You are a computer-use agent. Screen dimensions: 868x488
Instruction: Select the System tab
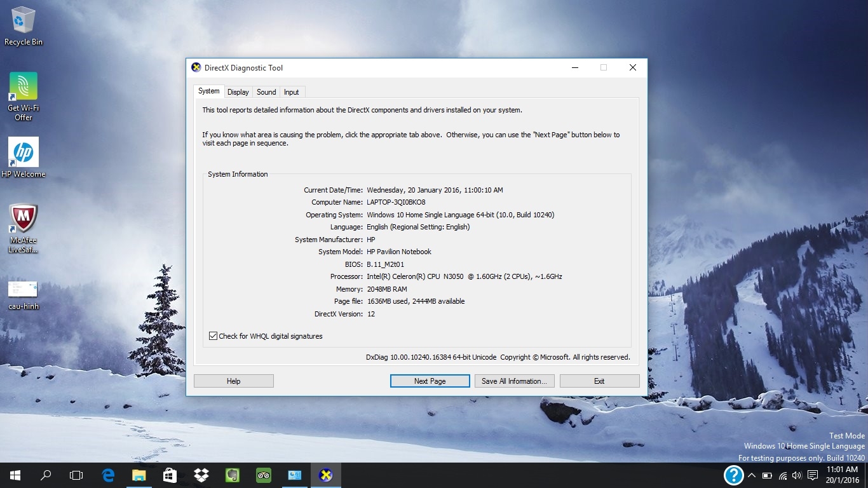(x=209, y=91)
